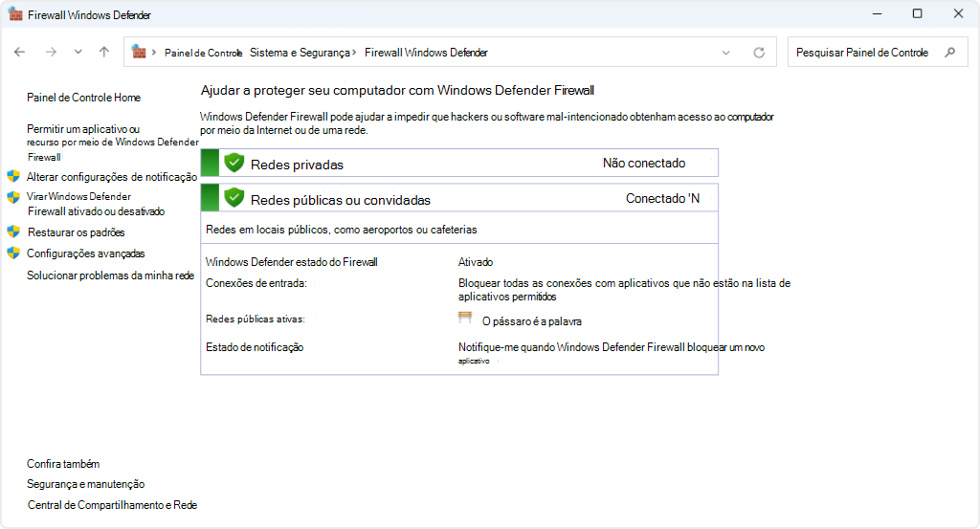This screenshot has width=980, height=529.
Task: Click green shield beside Redes privadas
Action: 234,163
